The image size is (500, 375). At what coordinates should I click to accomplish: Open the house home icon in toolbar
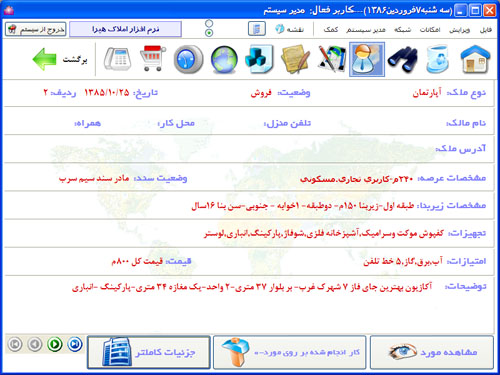point(475,59)
